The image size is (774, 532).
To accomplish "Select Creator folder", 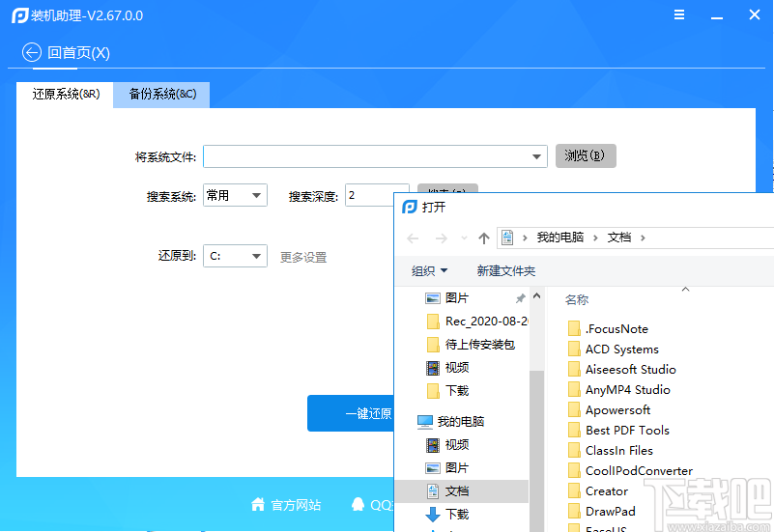I will coord(598,490).
